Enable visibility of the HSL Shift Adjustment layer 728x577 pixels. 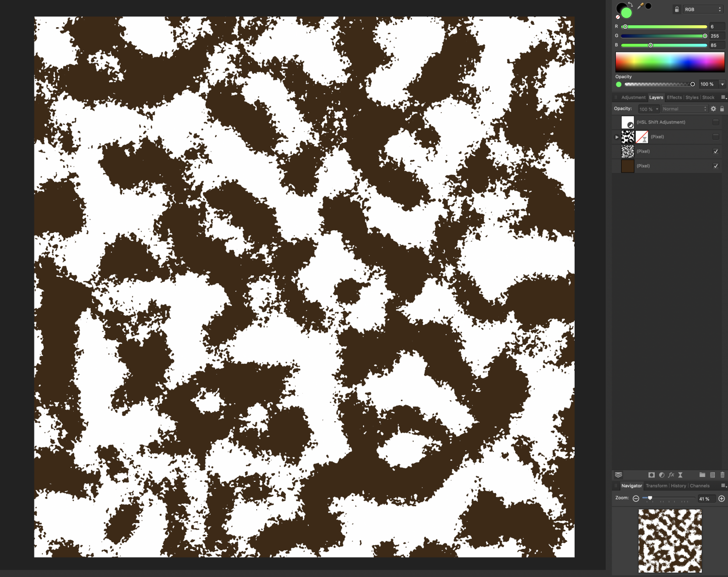(x=716, y=122)
